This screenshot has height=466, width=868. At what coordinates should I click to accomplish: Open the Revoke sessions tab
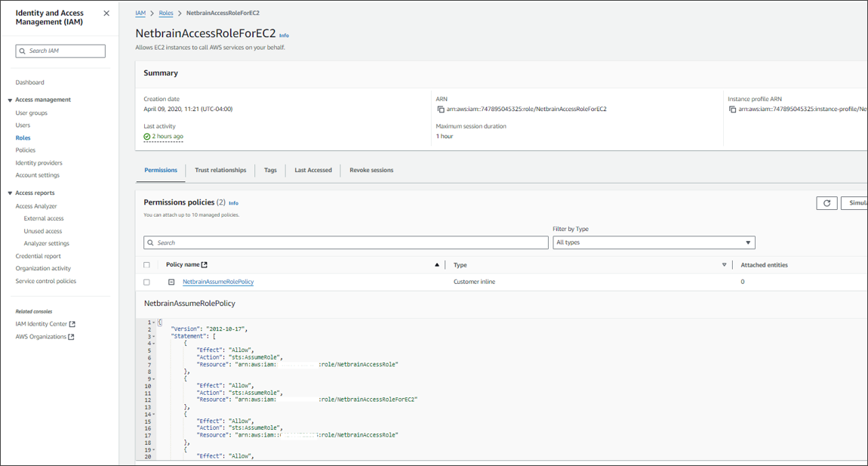[x=371, y=170]
